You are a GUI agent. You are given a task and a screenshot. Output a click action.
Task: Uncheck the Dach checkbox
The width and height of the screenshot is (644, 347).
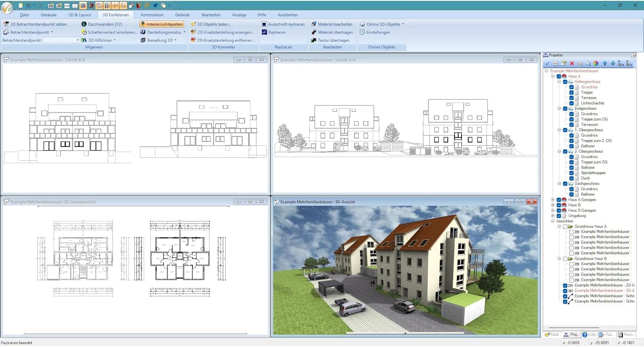click(x=571, y=178)
